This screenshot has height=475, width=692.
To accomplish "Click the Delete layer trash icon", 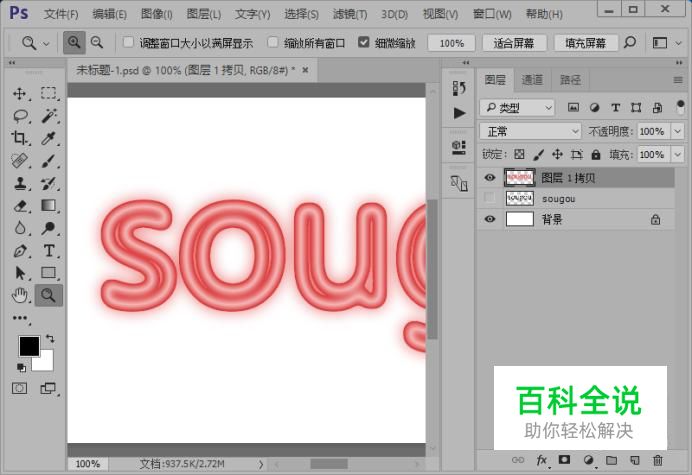I will (658, 460).
